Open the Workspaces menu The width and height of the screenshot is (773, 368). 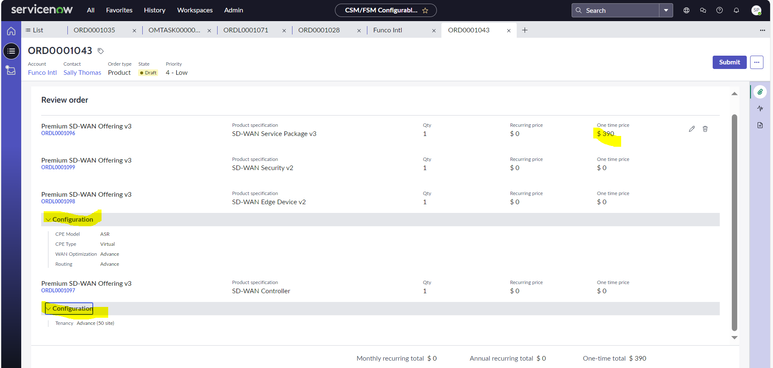coord(195,10)
